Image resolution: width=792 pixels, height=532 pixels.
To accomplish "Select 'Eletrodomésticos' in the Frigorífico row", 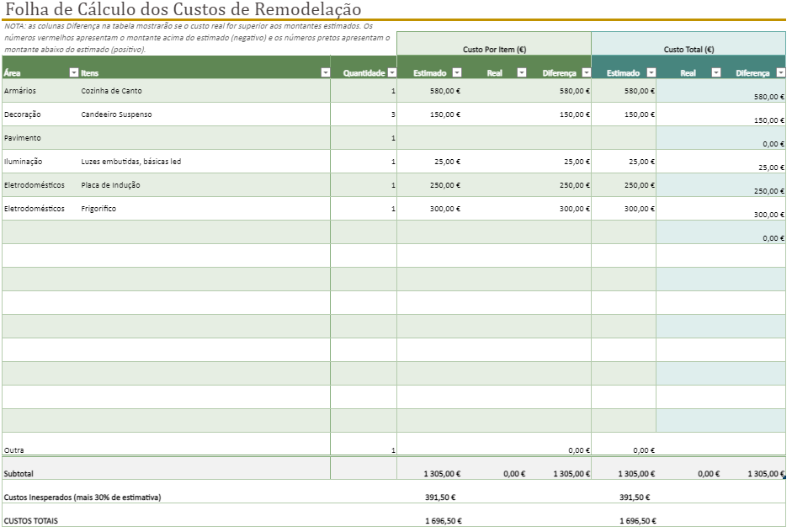I will pos(35,209).
